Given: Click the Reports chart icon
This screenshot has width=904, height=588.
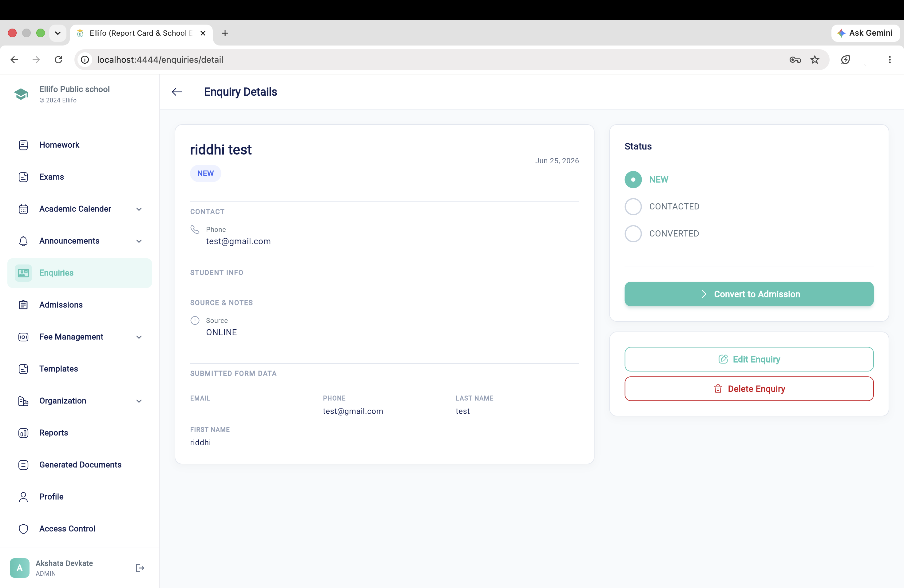Looking at the screenshot, I should pos(23,433).
